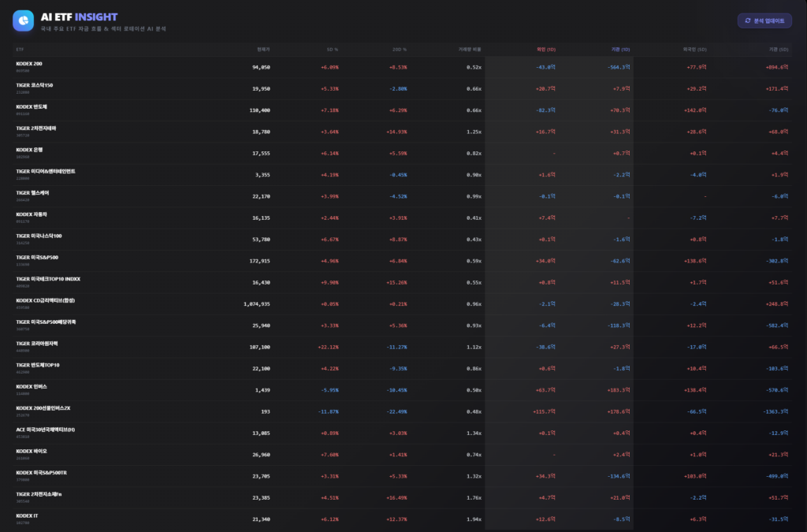
Task: Click the AI ETF INSIGHT title text
Action: pyautogui.click(x=79, y=16)
